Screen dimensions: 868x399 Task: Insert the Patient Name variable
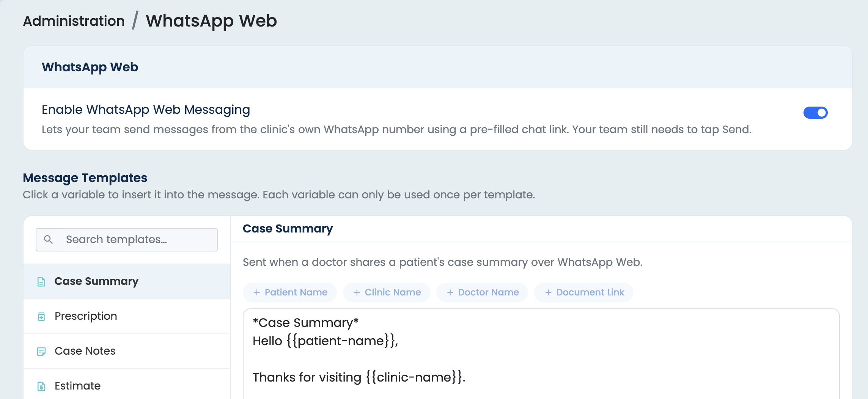pyautogui.click(x=290, y=292)
